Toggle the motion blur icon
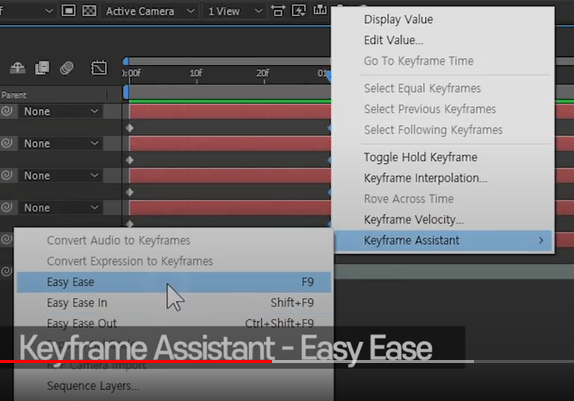 67,68
